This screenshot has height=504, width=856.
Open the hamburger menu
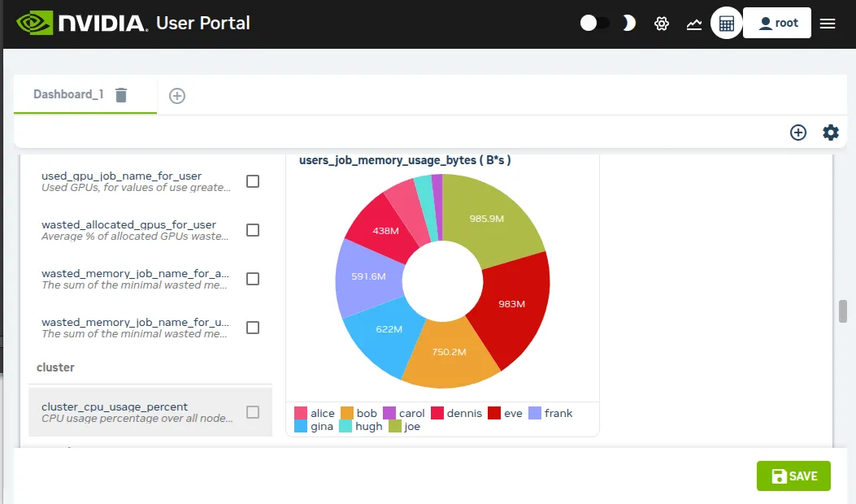pyautogui.click(x=828, y=23)
